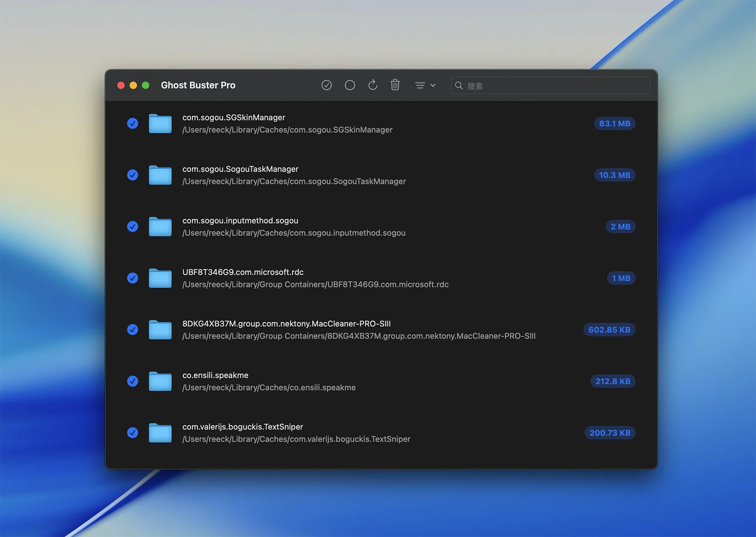Click the 602.85 KB size badge
The height and width of the screenshot is (537, 756).
(x=609, y=330)
